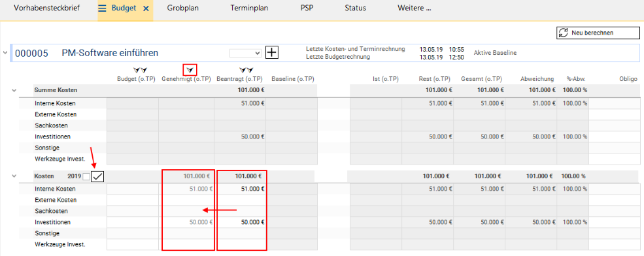The width and height of the screenshot is (644, 256).
Task: Click Genehmigt 101.000 € in Kosten 2019 row
Action: [x=197, y=176]
